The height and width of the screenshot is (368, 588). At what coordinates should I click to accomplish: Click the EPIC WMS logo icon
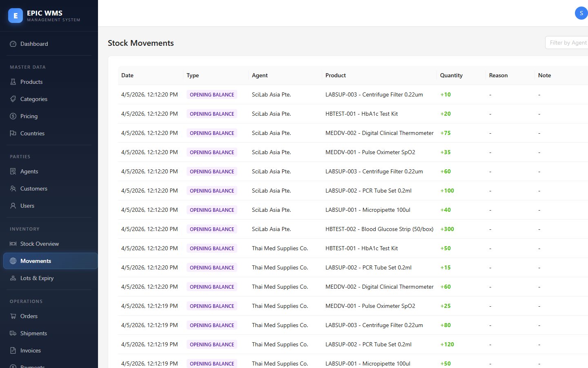pos(16,16)
